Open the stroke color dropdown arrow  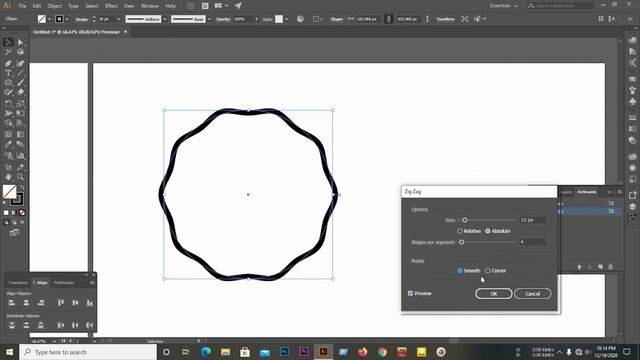coord(67,19)
